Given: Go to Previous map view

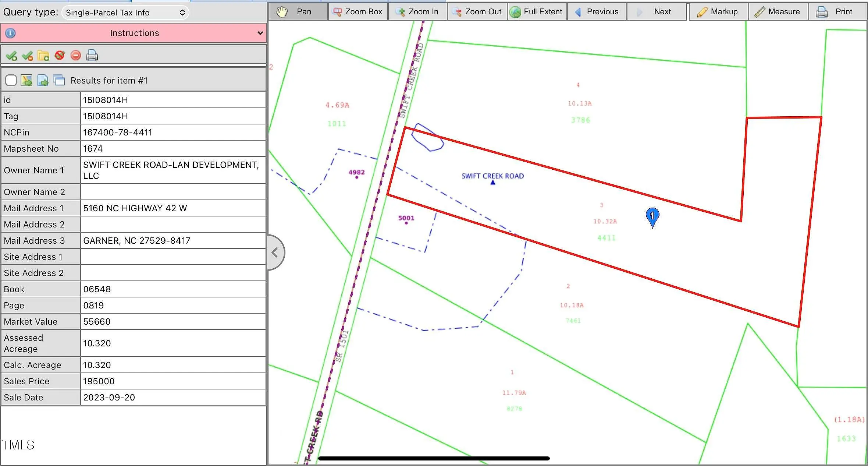Looking at the screenshot, I should pos(597,12).
